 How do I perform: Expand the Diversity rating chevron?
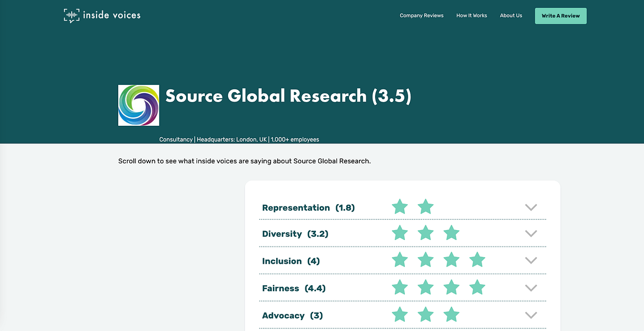click(x=531, y=233)
